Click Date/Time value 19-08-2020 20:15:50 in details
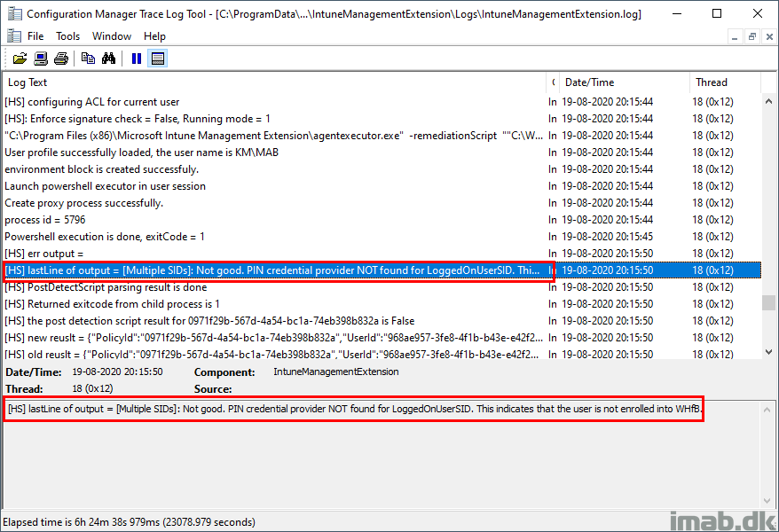This screenshot has width=779, height=532. coord(117,372)
